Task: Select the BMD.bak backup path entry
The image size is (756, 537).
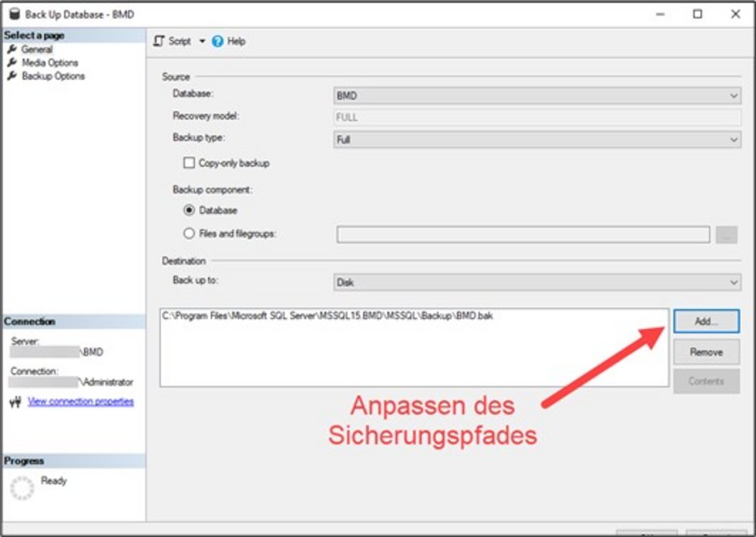Action: pos(328,316)
